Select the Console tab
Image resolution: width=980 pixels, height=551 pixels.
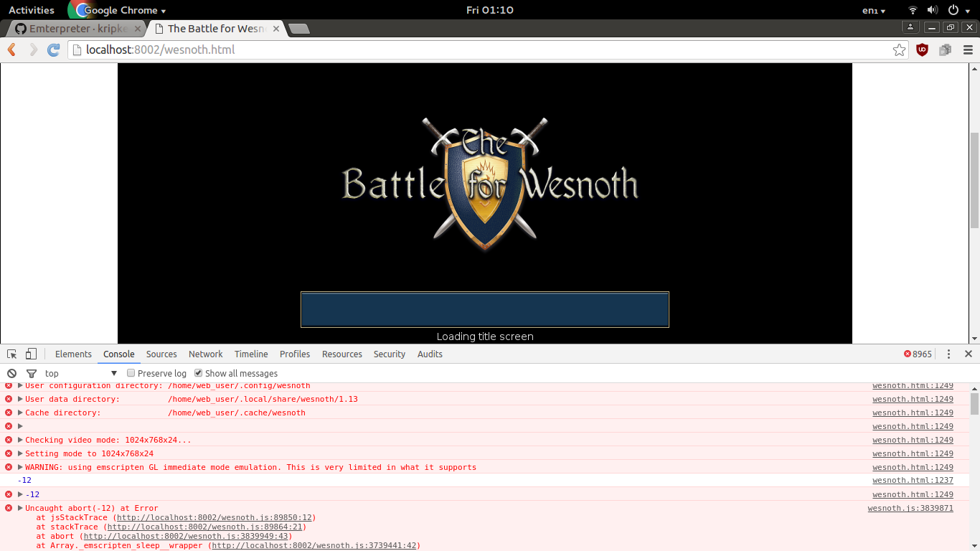[x=119, y=354]
